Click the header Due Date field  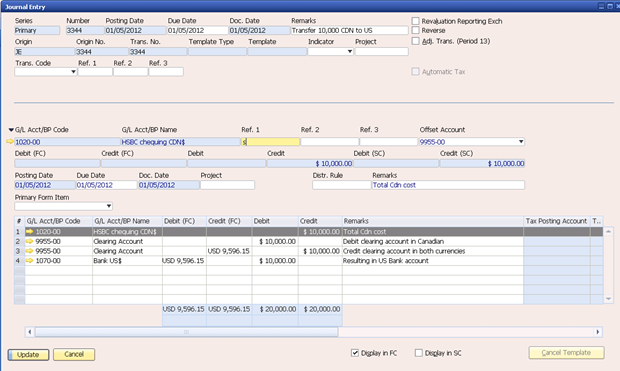[x=197, y=30]
